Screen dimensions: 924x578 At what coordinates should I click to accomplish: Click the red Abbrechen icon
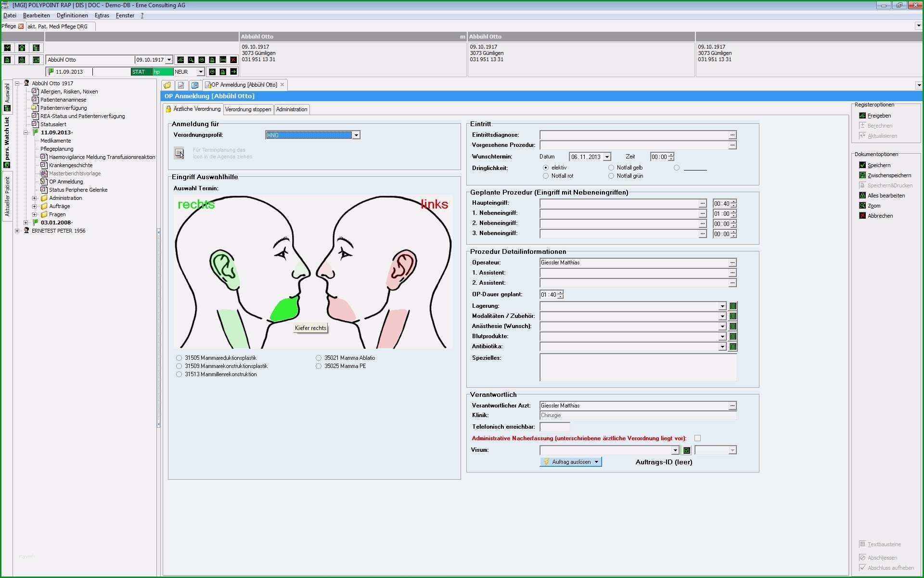862,216
